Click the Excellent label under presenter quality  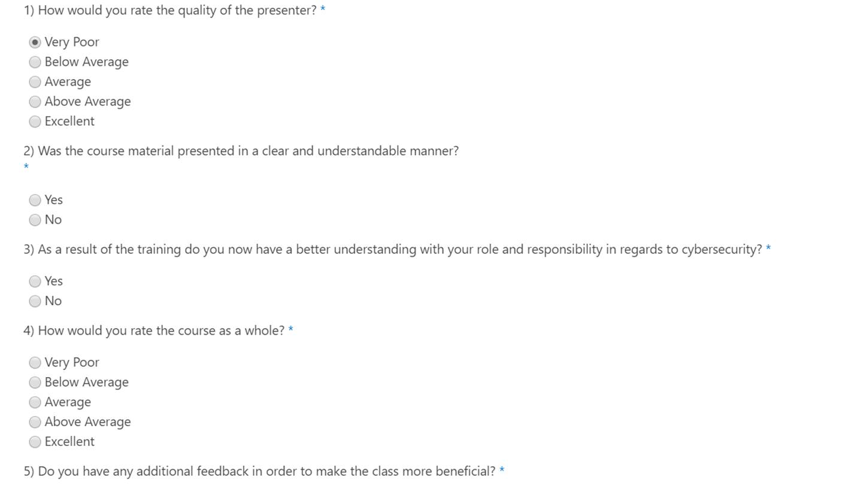click(69, 121)
